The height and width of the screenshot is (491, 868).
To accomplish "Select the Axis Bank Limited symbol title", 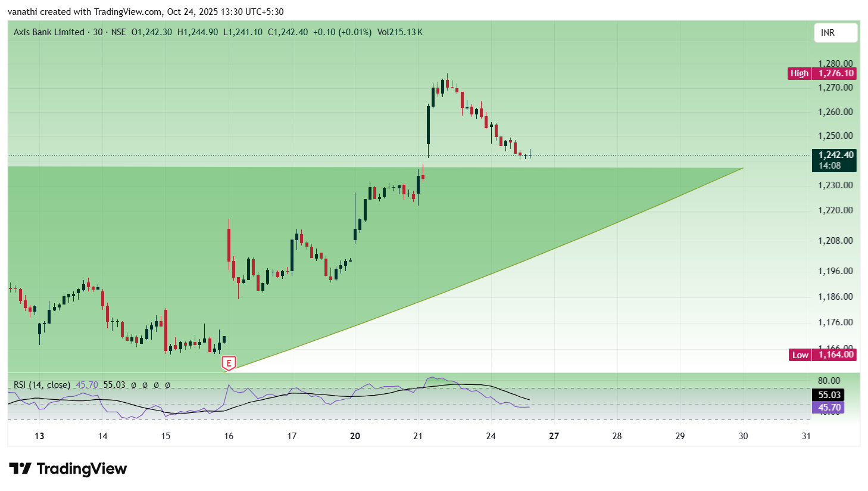I will 49,32.
